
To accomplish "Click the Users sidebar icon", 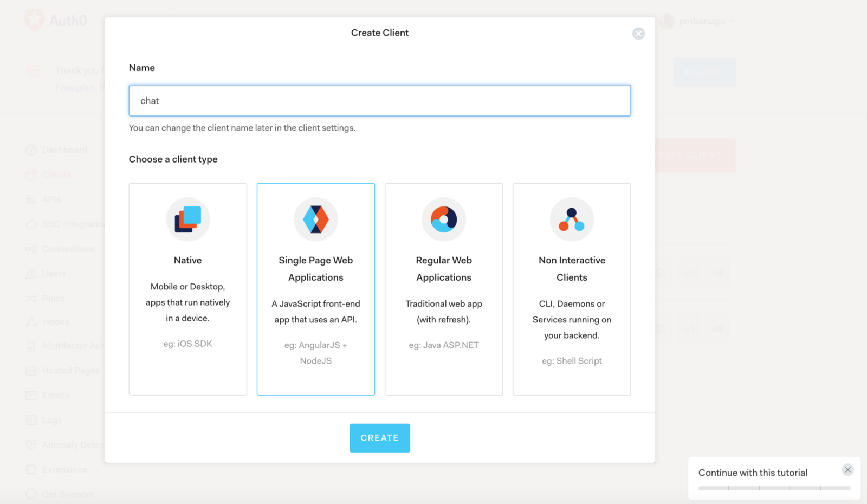I will 31,274.
